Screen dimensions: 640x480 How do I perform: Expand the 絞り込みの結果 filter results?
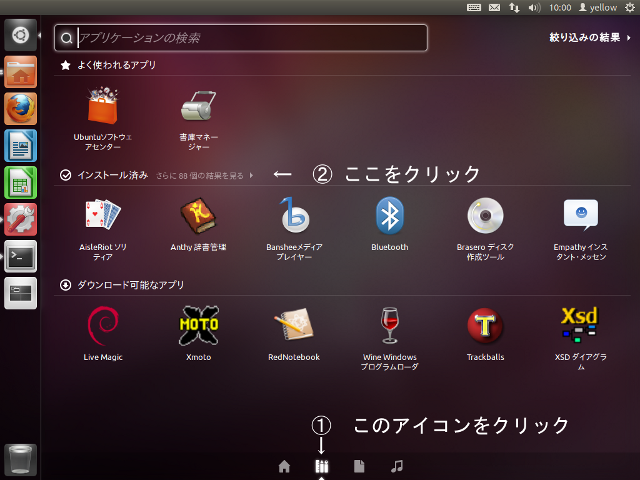590,38
